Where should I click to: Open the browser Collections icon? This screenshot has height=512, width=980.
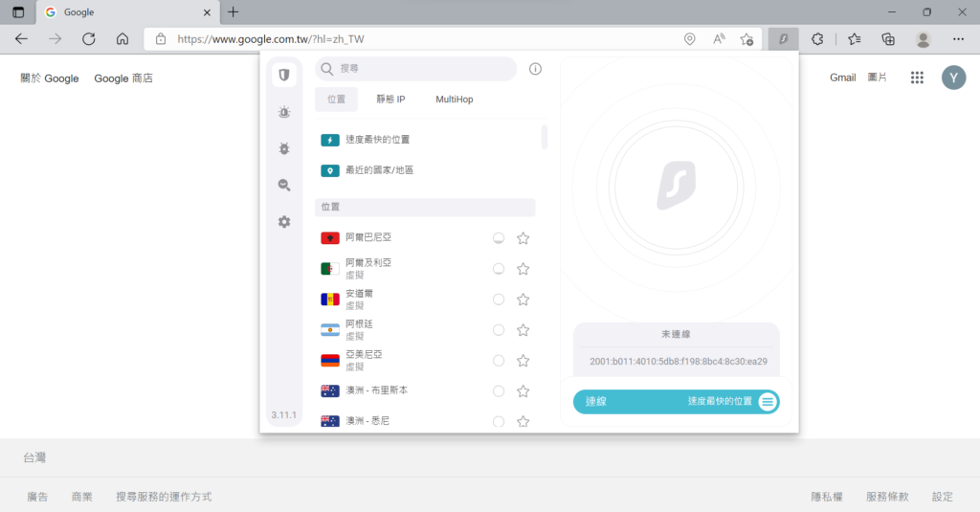888,39
